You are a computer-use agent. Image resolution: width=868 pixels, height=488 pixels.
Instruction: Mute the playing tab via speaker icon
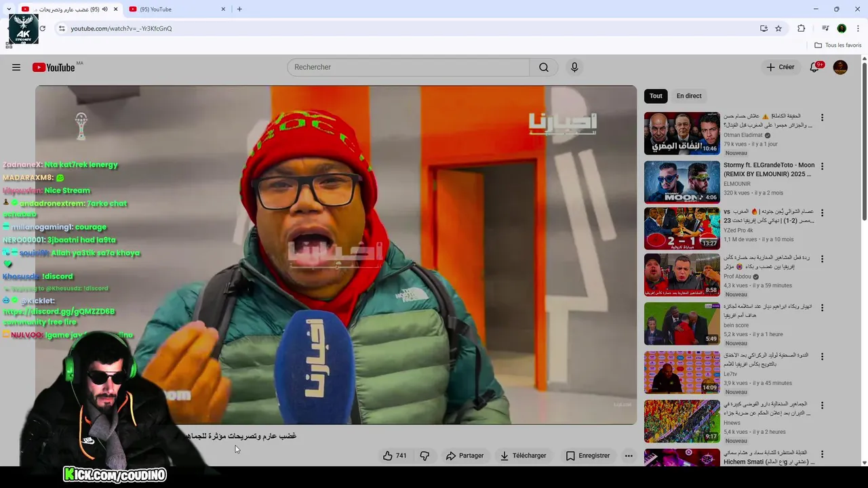click(104, 9)
